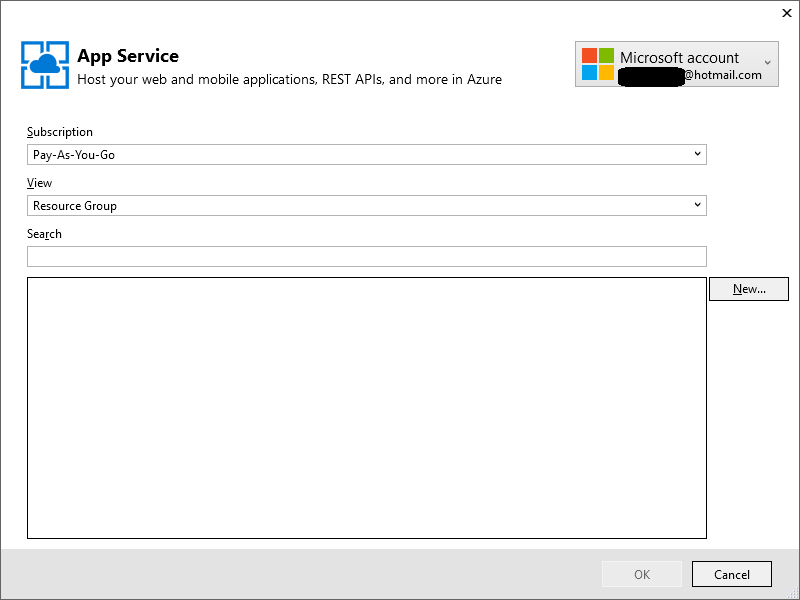Click the Subscription label
The image size is (800, 600).
(x=60, y=132)
